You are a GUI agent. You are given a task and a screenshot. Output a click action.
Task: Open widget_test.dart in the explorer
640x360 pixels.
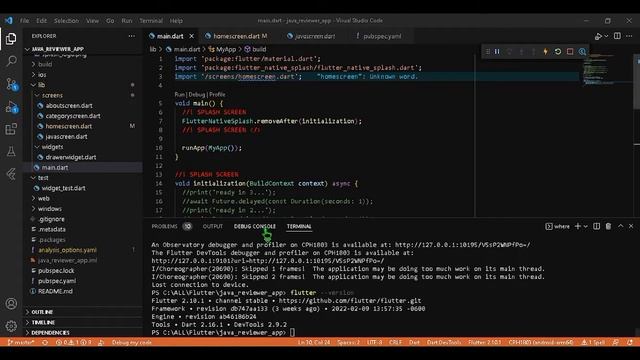[x=63, y=188]
